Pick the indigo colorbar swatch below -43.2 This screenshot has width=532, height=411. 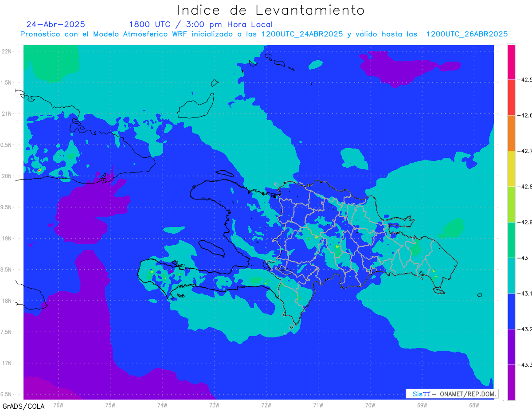[x=511, y=347]
